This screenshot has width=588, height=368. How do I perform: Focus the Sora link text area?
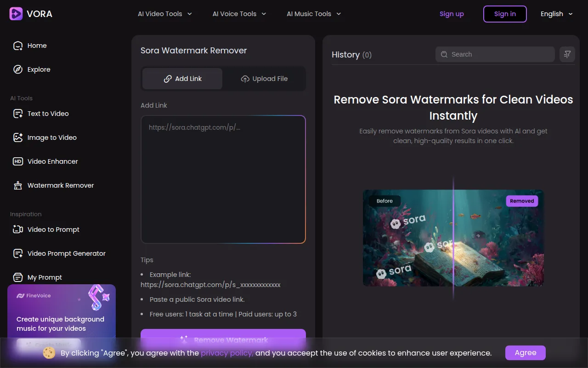pyautogui.click(x=223, y=179)
